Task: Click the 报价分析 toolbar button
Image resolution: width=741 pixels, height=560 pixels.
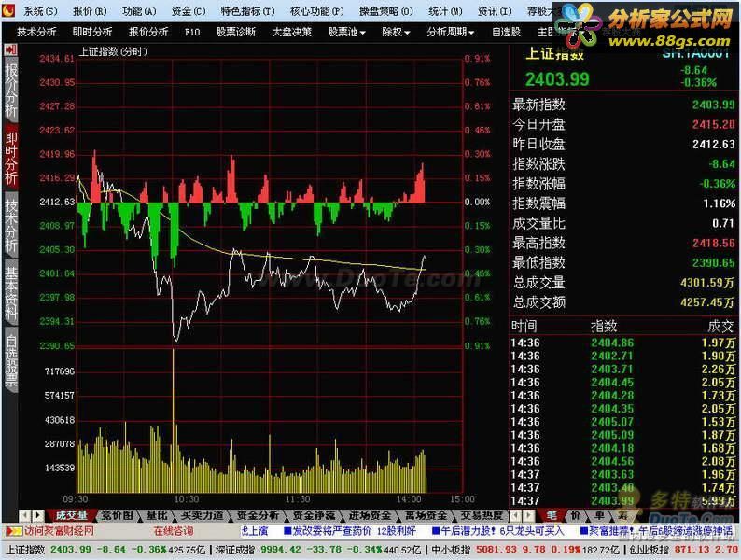Action: click(x=148, y=32)
